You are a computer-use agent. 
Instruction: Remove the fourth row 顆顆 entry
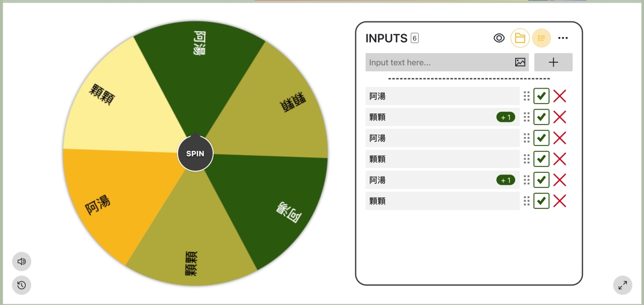[x=560, y=159]
